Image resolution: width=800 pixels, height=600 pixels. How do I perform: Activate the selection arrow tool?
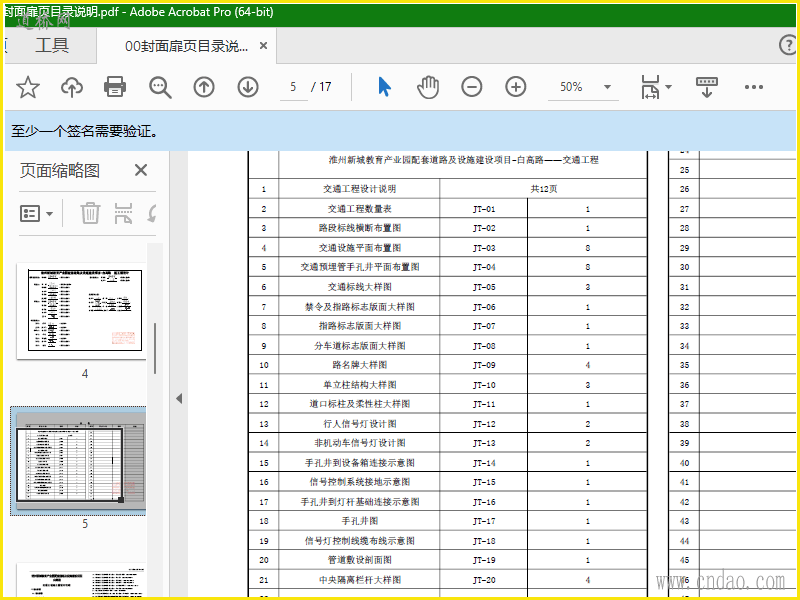click(x=385, y=87)
